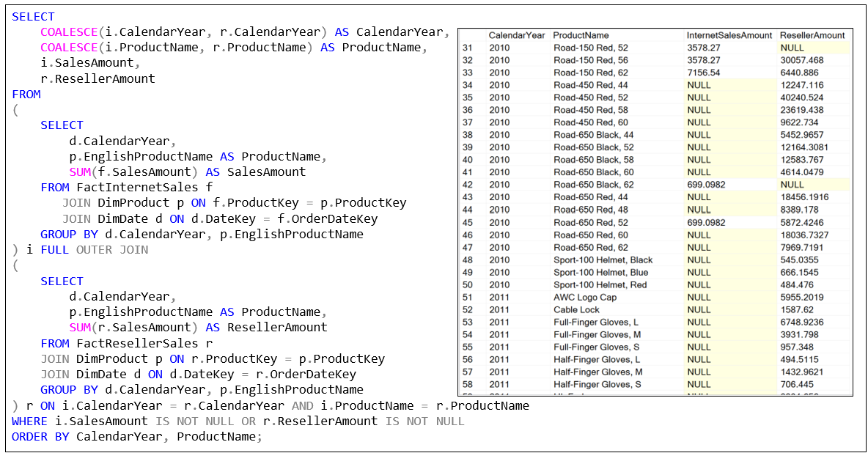Click the NULL ResellerAmount cell in row 31
The width and height of the screenshot is (868, 453).
tap(792, 48)
